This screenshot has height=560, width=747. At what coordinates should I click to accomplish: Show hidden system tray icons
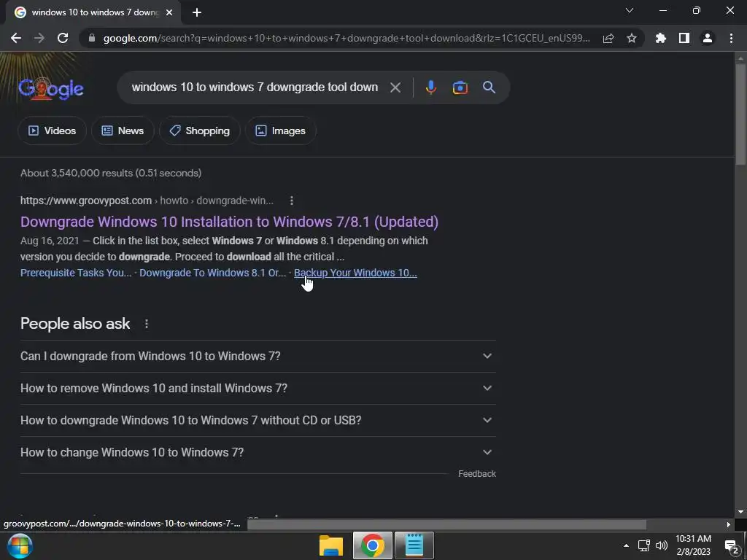[x=626, y=545]
